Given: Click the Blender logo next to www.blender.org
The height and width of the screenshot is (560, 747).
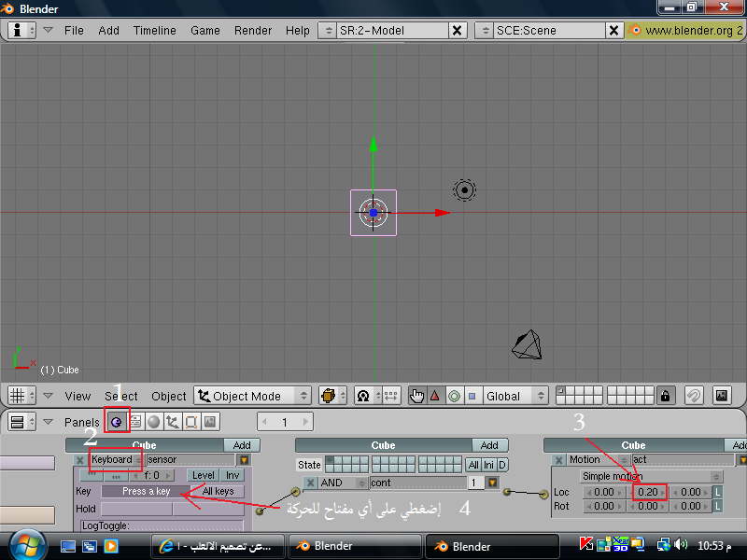Looking at the screenshot, I should [x=634, y=30].
